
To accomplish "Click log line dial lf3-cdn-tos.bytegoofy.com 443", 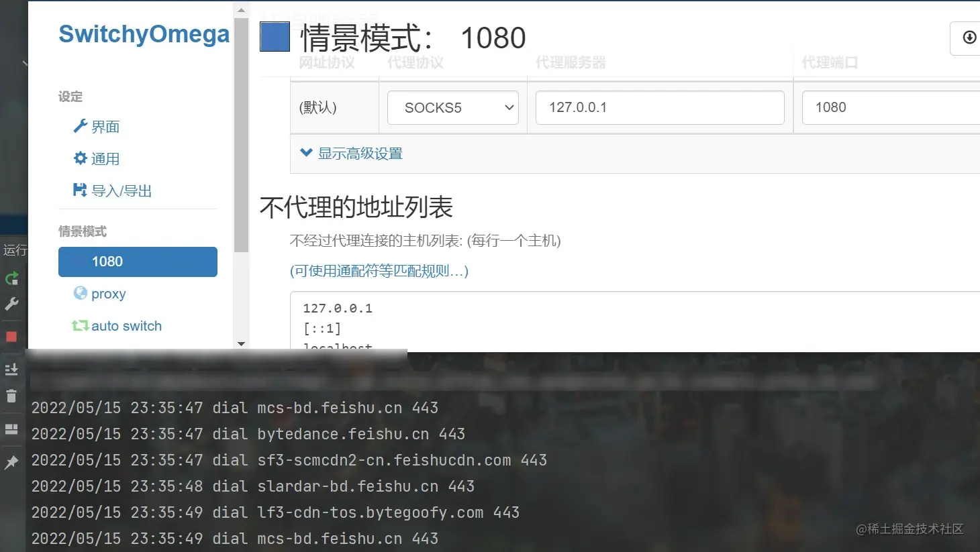I will click(x=275, y=512).
